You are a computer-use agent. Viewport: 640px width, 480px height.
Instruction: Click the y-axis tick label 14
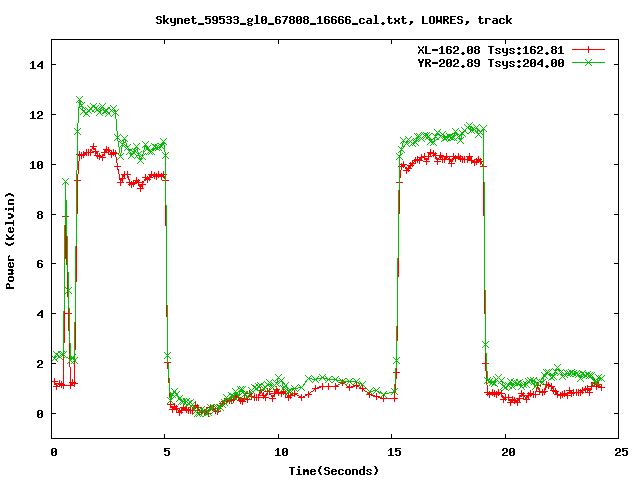click(36, 65)
